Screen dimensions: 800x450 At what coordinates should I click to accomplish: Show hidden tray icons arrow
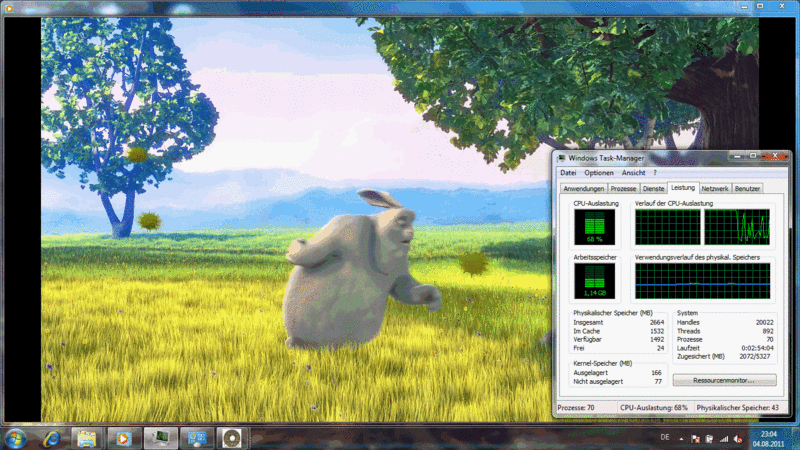(681, 439)
